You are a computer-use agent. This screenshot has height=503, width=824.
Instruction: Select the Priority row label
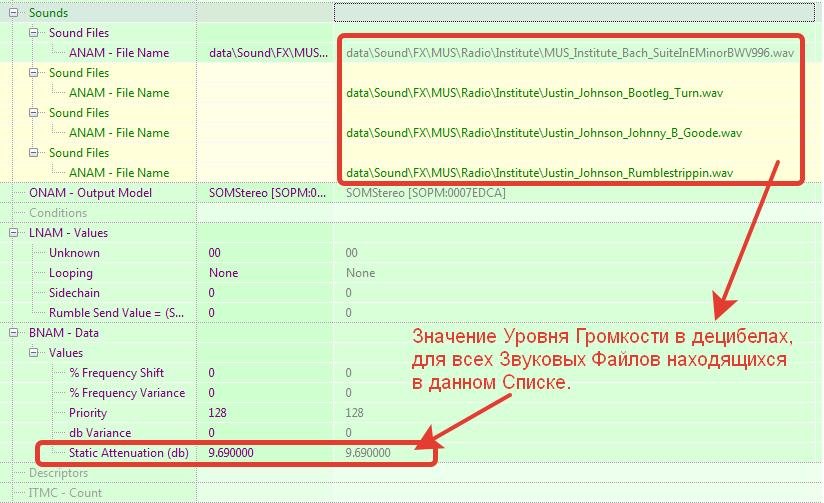tap(88, 413)
